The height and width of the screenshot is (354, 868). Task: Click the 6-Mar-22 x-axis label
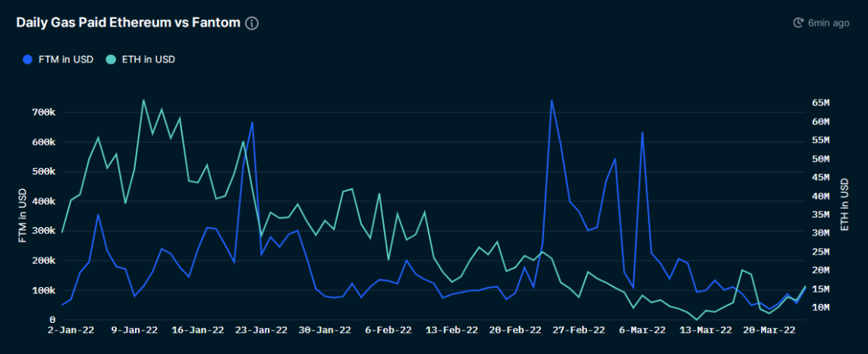click(643, 330)
